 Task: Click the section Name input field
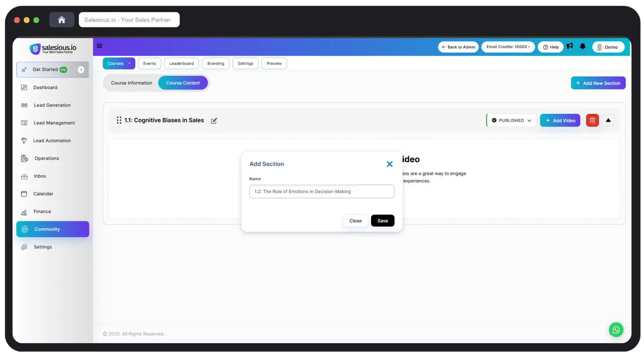click(x=322, y=192)
